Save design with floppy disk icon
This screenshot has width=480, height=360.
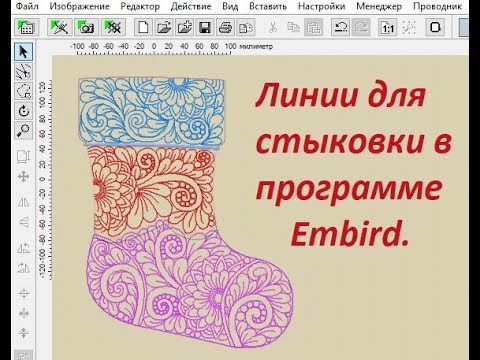pyautogui.click(x=205, y=27)
